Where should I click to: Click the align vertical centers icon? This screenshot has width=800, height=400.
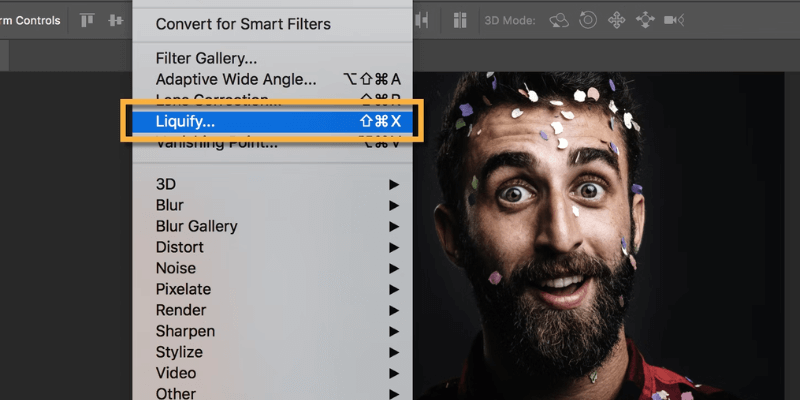[115, 20]
